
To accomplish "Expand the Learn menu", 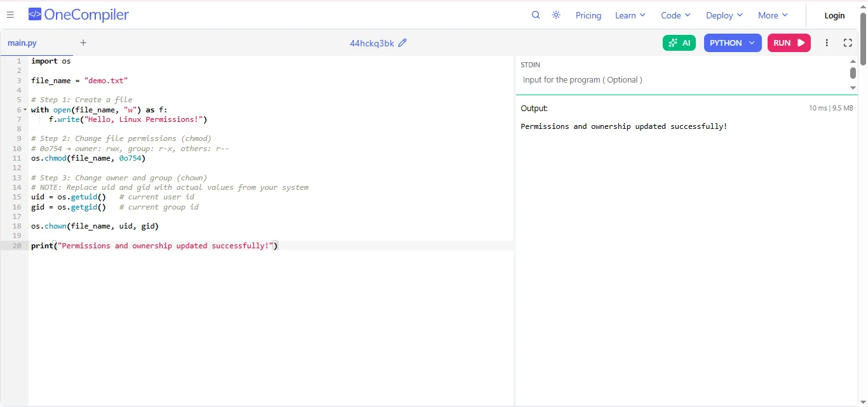I will [x=630, y=15].
